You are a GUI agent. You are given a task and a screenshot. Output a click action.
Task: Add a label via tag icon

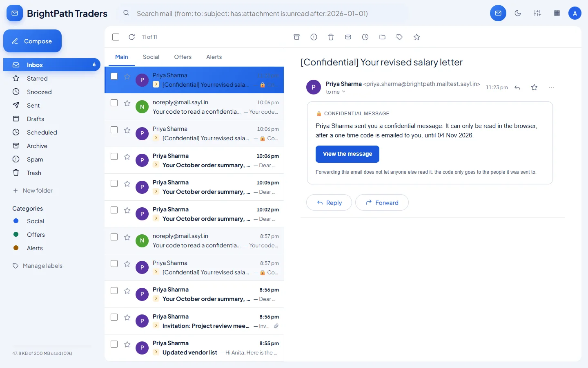(399, 37)
